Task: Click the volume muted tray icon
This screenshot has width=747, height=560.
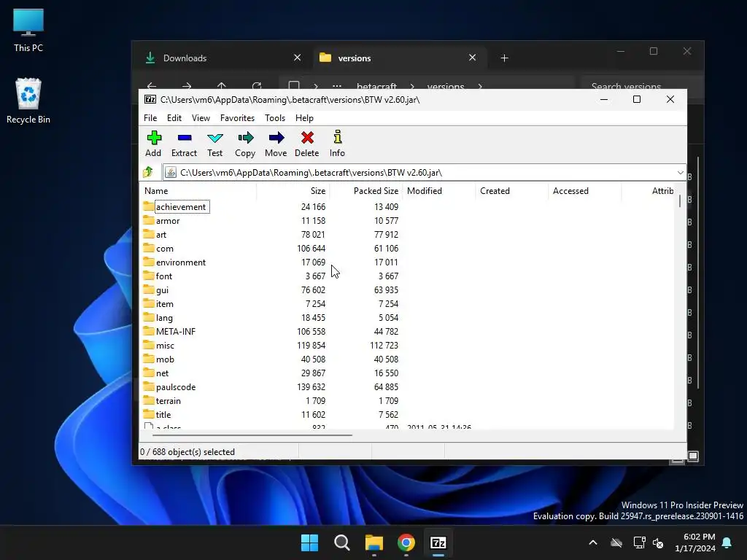Action: 659,542
